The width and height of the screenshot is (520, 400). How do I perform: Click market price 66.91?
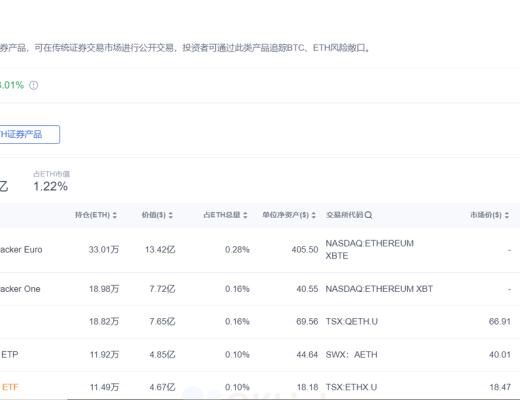[x=500, y=321]
